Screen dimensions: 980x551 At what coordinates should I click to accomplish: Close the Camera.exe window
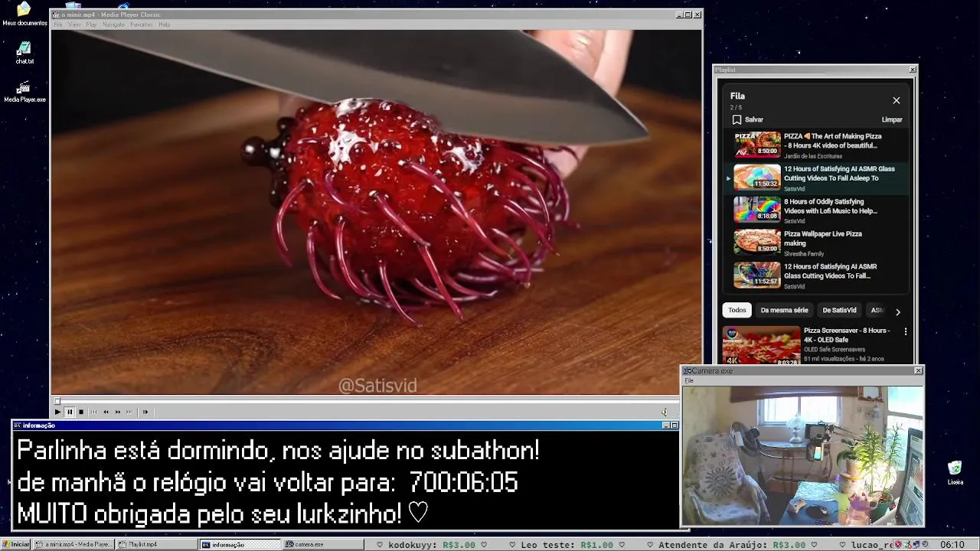(918, 370)
